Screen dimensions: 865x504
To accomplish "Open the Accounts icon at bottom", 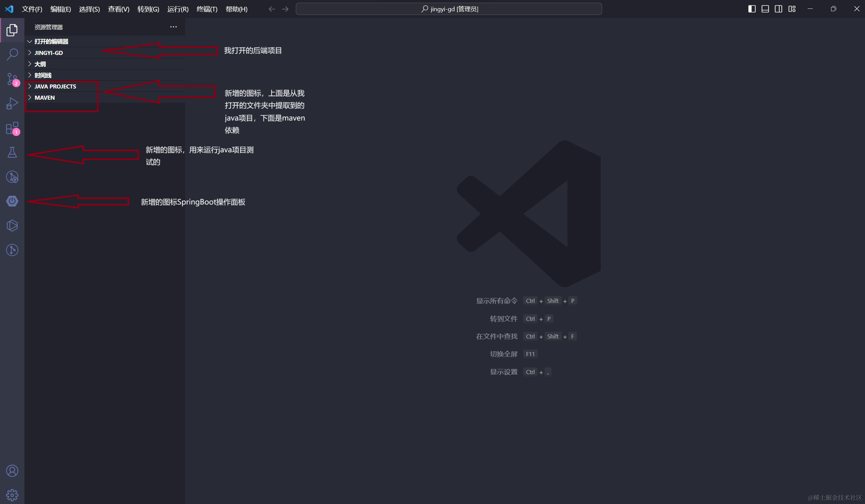I will click(12, 471).
